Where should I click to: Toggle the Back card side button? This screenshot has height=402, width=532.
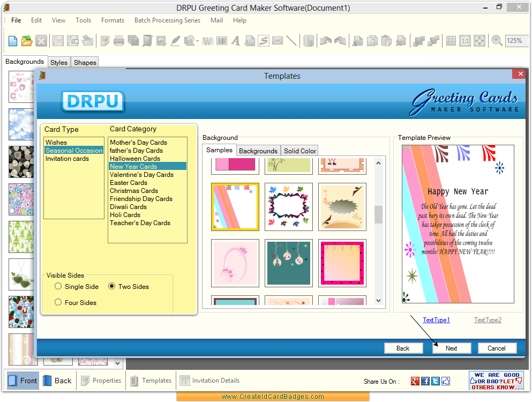coord(58,381)
